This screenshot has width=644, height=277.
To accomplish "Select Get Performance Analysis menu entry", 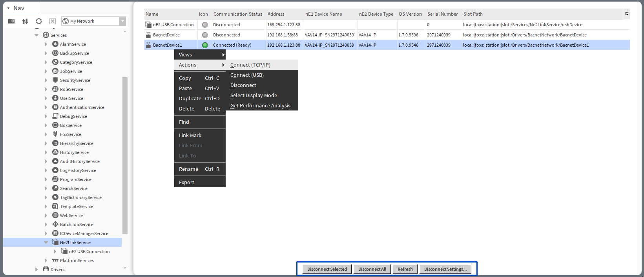I will (x=260, y=106).
